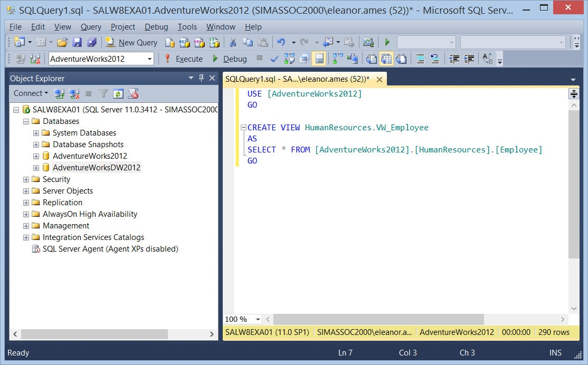This screenshot has height=365, width=588.
Task: Click Specify Values for Template Parameters icon
Action: pos(488,59)
